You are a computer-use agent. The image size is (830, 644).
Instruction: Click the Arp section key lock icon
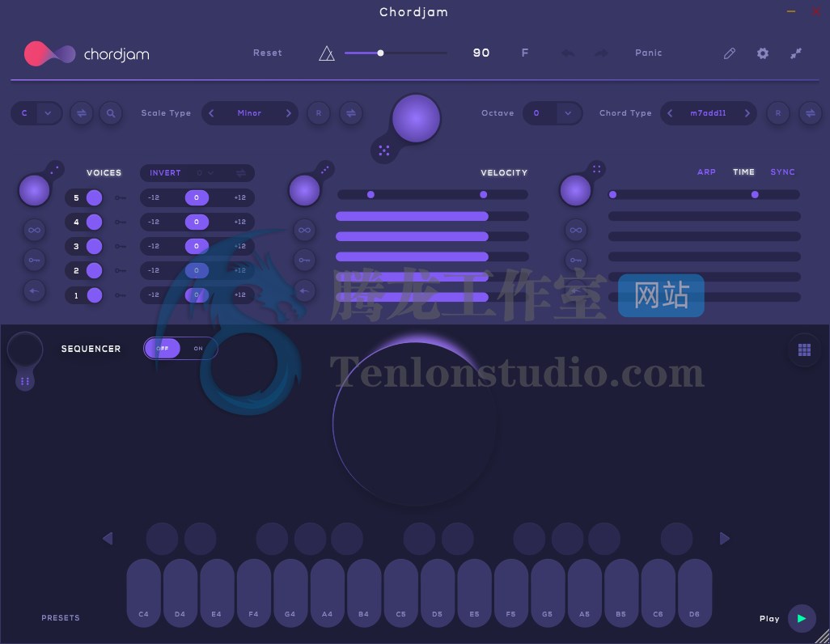point(576,260)
